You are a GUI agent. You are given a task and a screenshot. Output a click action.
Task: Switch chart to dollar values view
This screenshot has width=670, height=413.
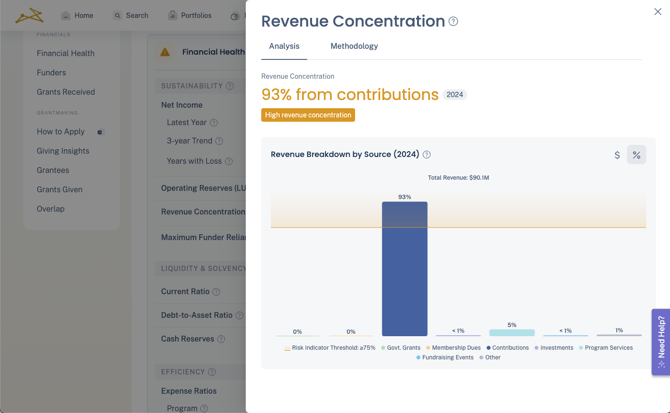617,155
